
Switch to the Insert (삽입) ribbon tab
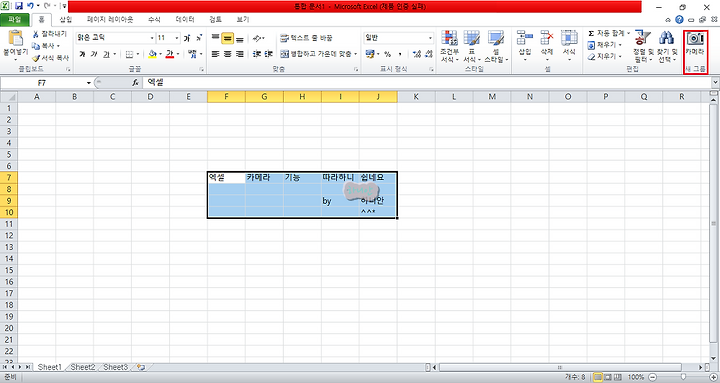[66, 20]
